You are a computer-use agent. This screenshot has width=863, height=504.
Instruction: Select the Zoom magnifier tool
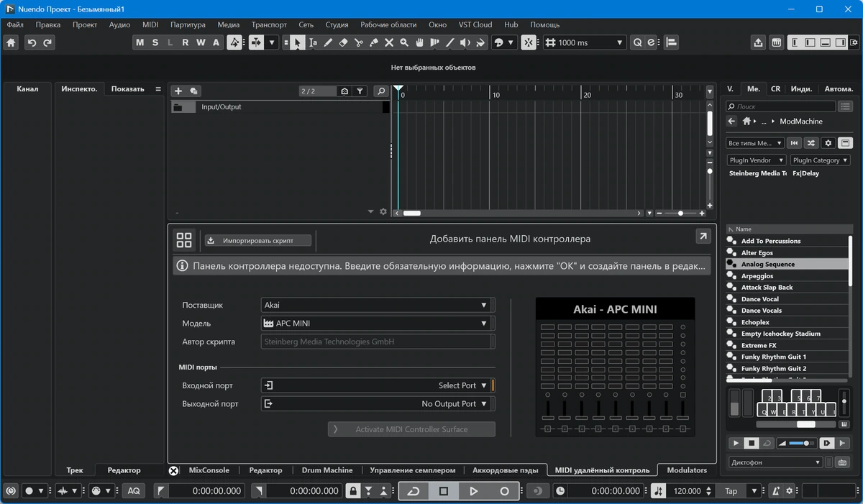click(x=404, y=42)
